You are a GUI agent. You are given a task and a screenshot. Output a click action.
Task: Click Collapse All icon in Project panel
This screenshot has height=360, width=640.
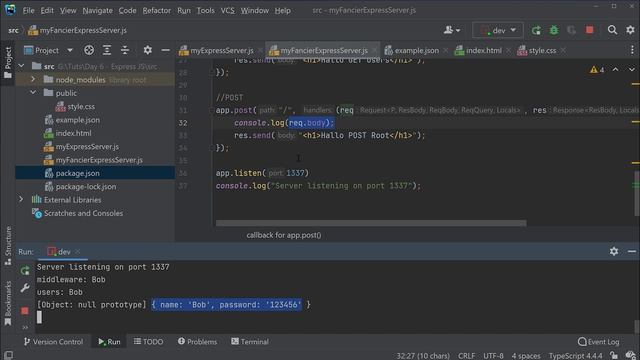tap(125, 50)
